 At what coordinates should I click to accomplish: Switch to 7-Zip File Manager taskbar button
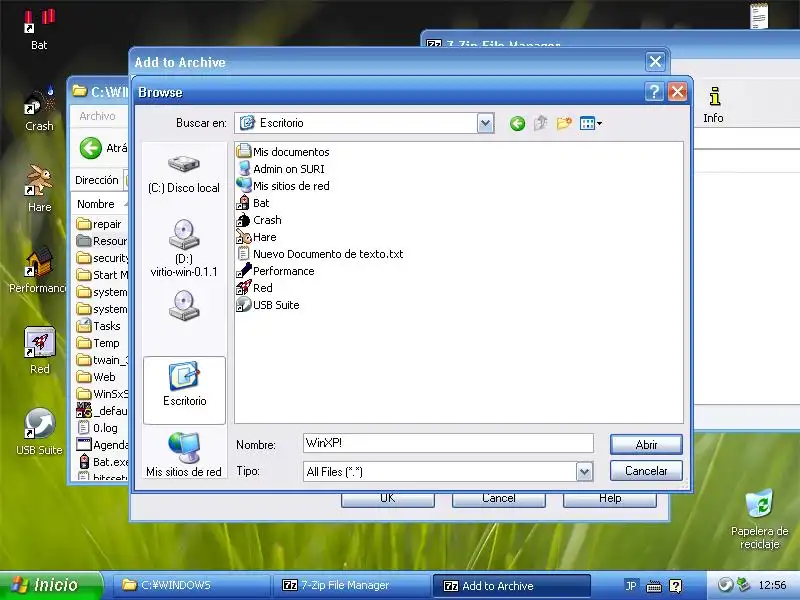[x=351, y=585]
